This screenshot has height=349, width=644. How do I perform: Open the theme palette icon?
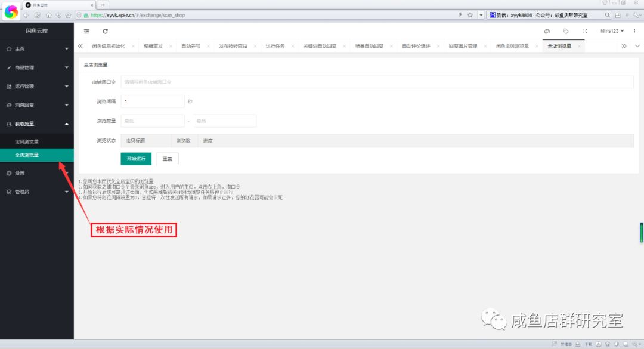tap(547, 31)
